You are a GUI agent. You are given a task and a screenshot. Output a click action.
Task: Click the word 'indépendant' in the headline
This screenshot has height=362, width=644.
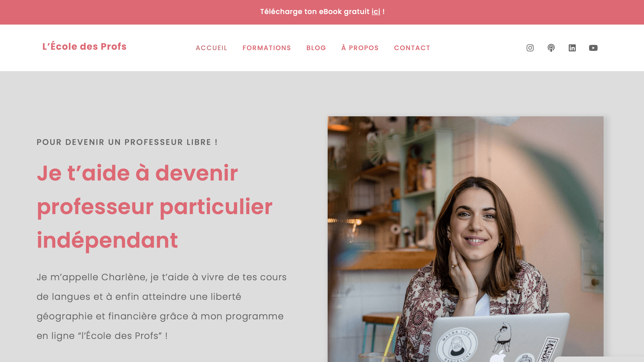coord(107,240)
